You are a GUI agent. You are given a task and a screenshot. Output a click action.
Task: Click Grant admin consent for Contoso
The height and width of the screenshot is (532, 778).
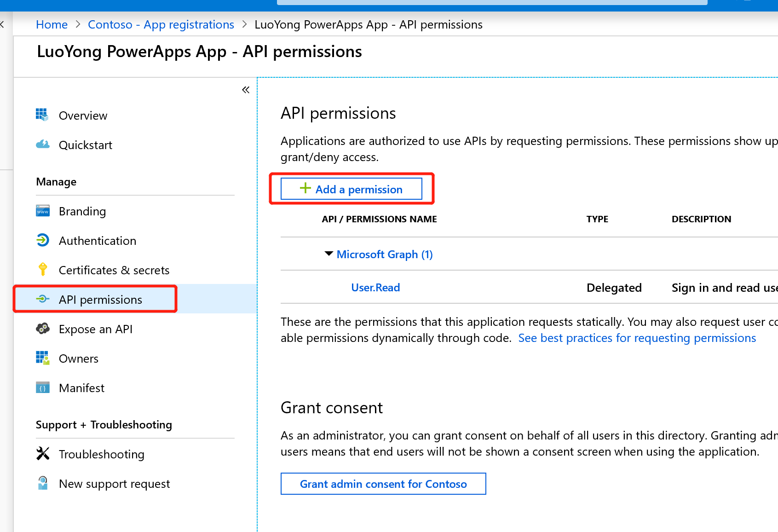[x=383, y=484]
